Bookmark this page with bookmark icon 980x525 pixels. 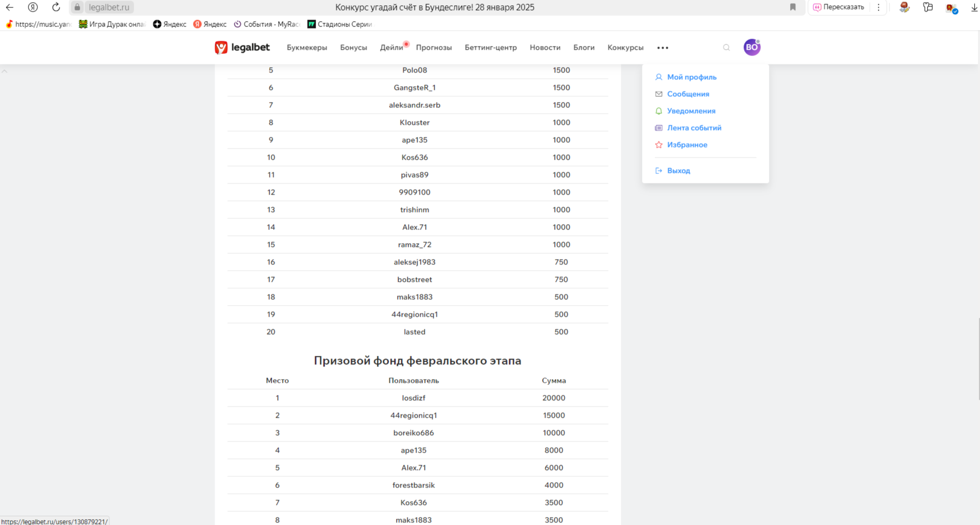pyautogui.click(x=792, y=7)
